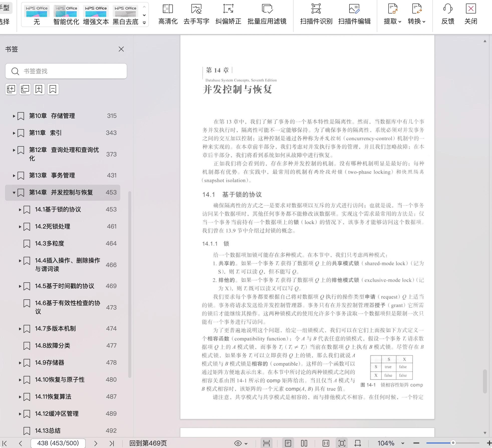492x448 pixels.
Task: Go to the first page
Action: click(5, 443)
